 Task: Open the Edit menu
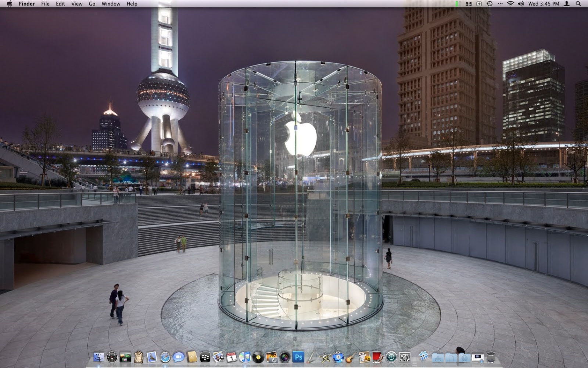click(x=60, y=4)
